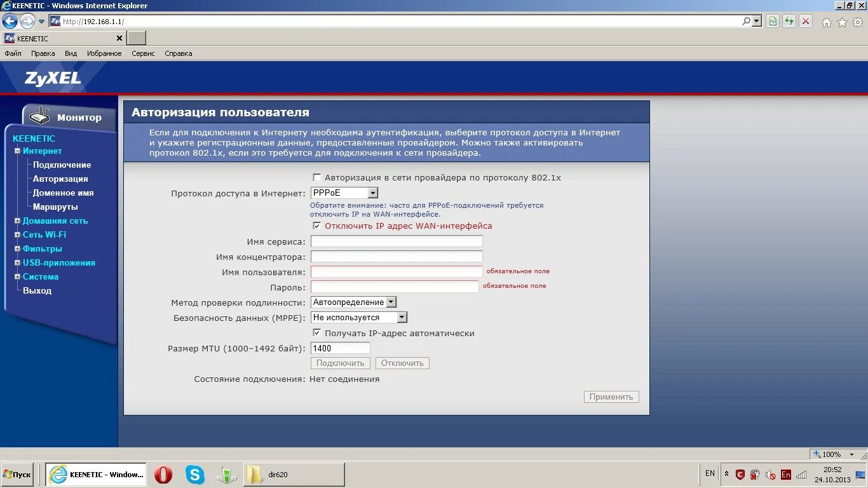Screen dimensions: 868x488
Task: Click the Выход link
Action: (37, 291)
